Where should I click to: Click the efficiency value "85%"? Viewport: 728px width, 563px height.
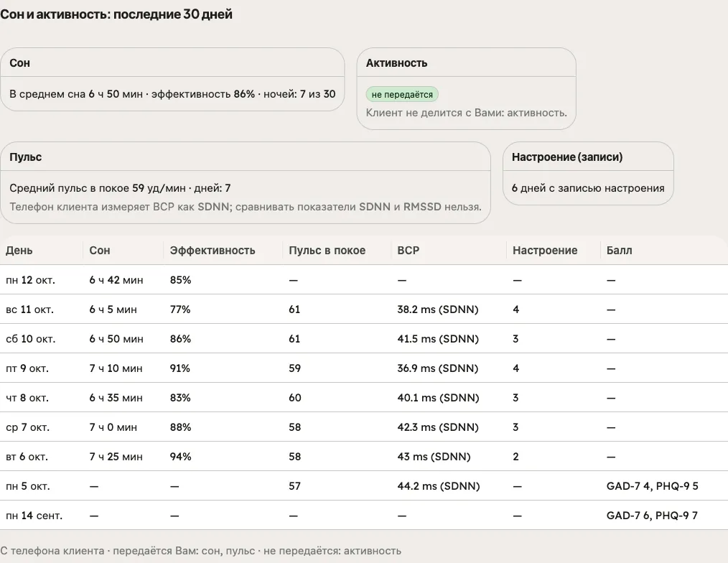(x=181, y=280)
